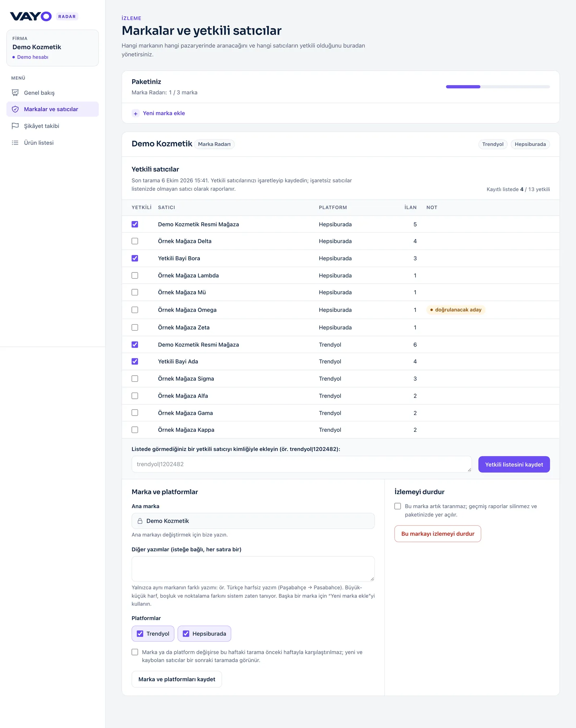576x728 pixels.
Task: Click the flag icon for Şikâyet takibi
Action: [x=15, y=126]
